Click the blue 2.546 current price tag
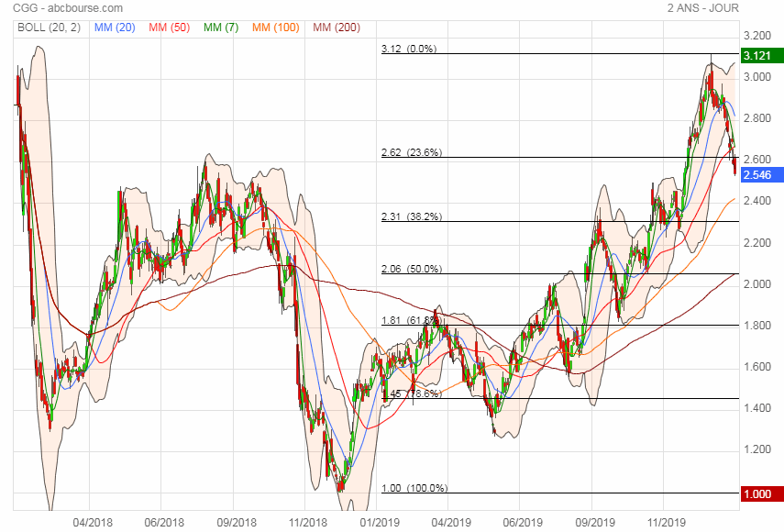This screenshot has height=532, width=784. point(761,175)
